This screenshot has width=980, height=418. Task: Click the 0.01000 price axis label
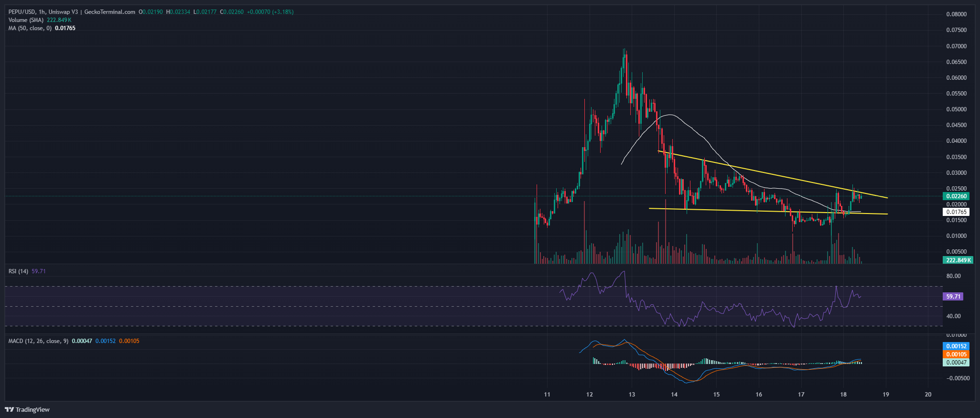956,236
